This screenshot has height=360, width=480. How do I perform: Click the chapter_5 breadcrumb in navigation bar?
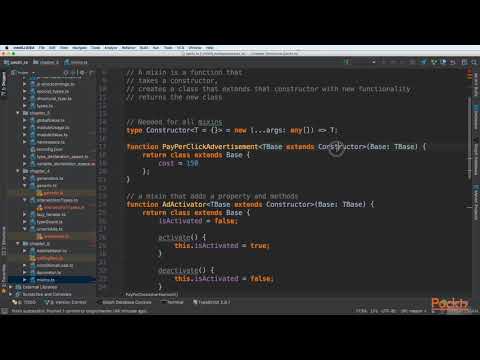click(46, 62)
